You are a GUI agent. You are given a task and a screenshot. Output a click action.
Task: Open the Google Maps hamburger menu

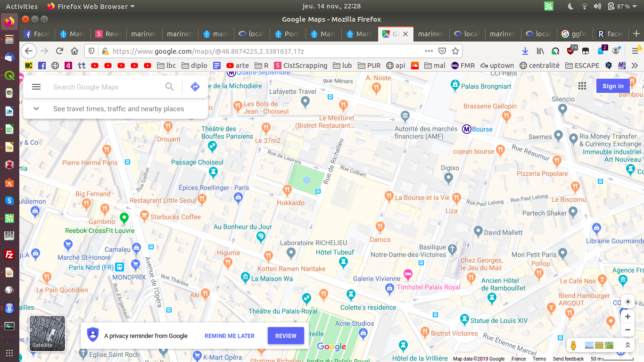[x=36, y=87]
